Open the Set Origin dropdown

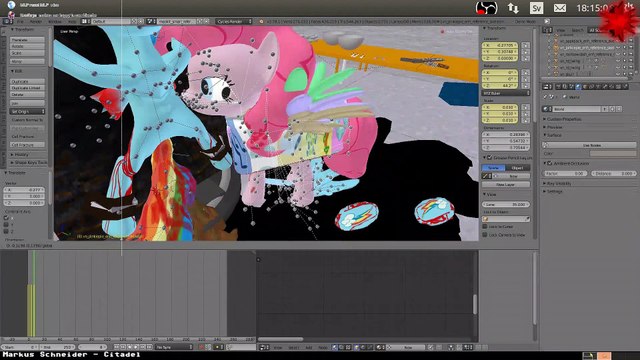(x=27, y=111)
